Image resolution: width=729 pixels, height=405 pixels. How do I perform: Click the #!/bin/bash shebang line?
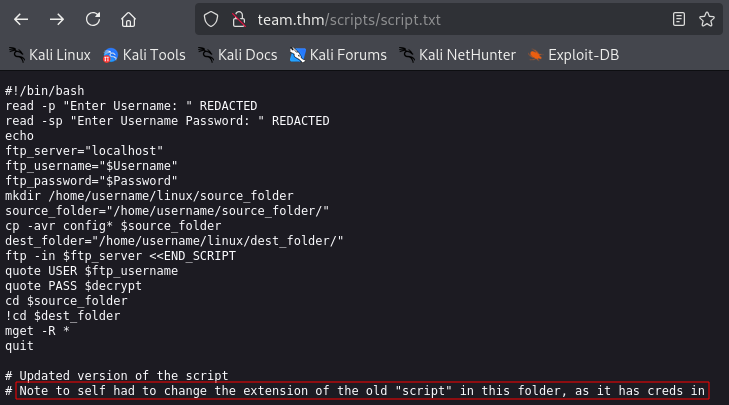click(45, 91)
